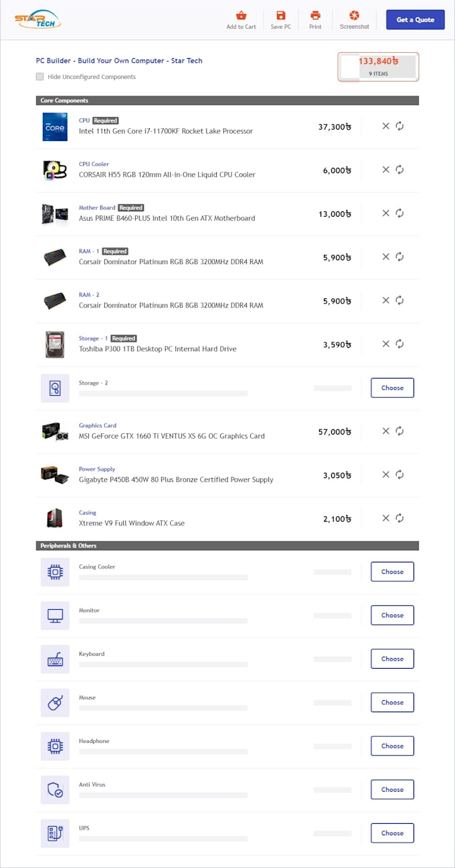Click the Get a Quote button
The image size is (455, 868).
click(x=415, y=19)
